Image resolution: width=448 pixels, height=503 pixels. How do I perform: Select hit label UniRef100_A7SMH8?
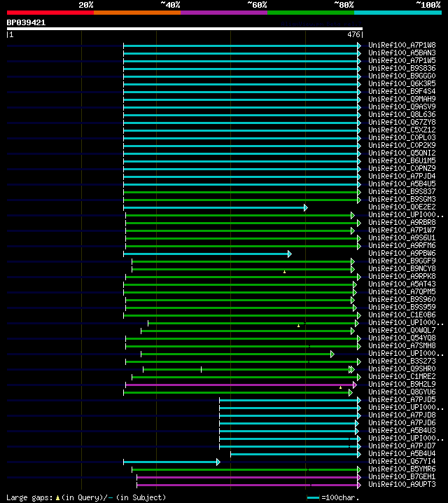click(402, 345)
